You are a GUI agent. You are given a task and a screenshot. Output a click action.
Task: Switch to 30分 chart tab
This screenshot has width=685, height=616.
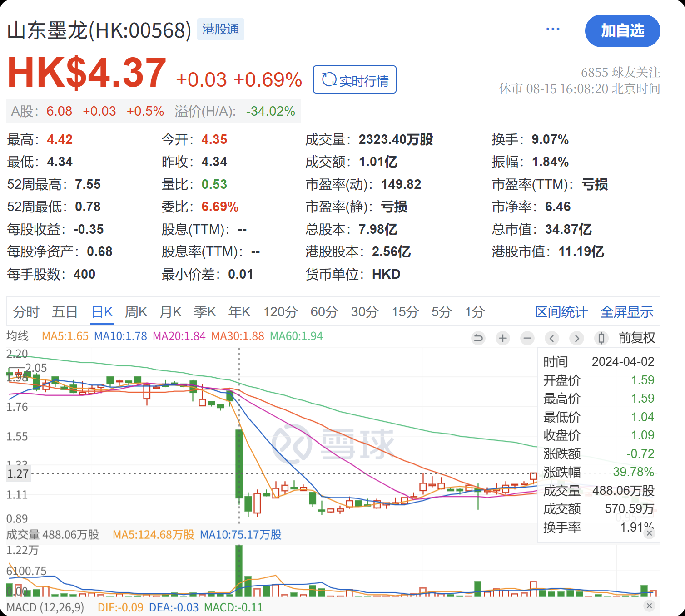(x=365, y=312)
